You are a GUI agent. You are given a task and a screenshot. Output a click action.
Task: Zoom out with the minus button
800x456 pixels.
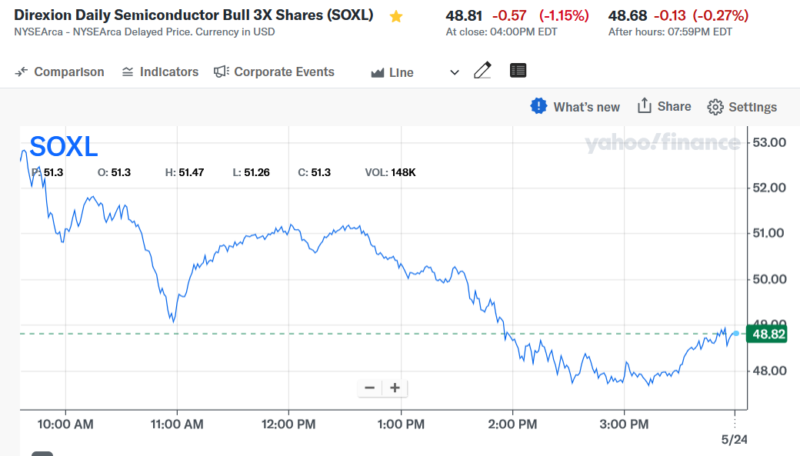(x=370, y=388)
